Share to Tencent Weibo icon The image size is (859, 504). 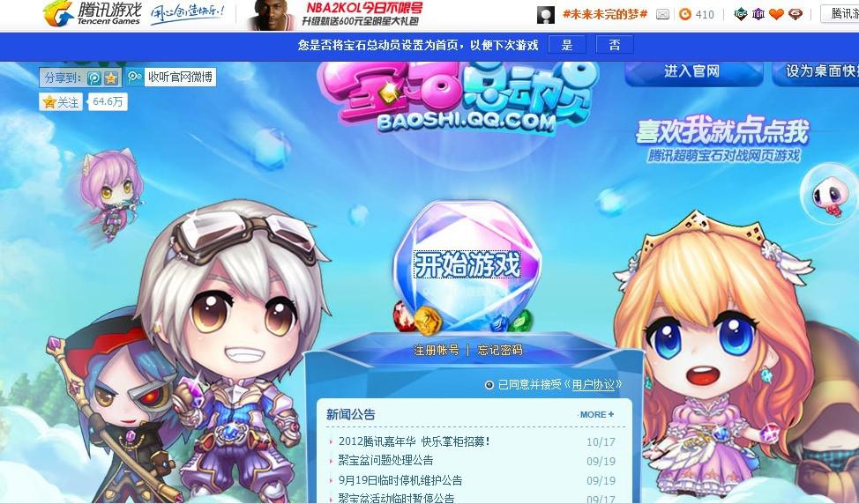click(94, 78)
